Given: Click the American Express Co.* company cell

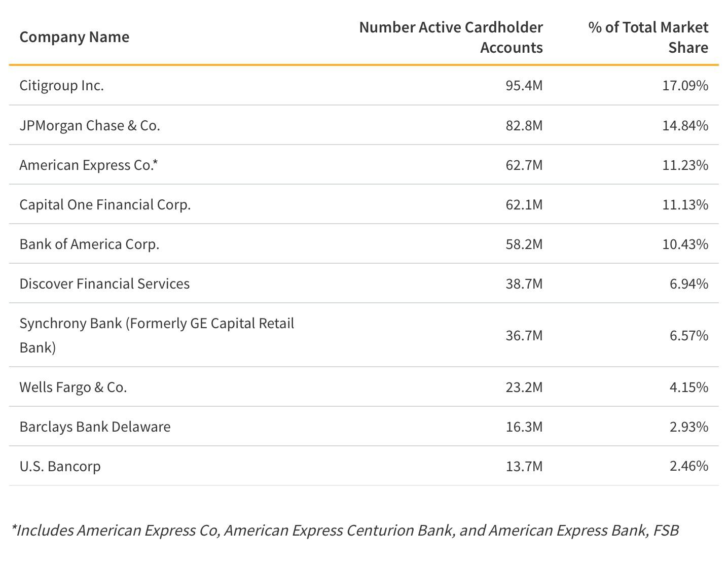Looking at the screenshot, I should (89, 165).
